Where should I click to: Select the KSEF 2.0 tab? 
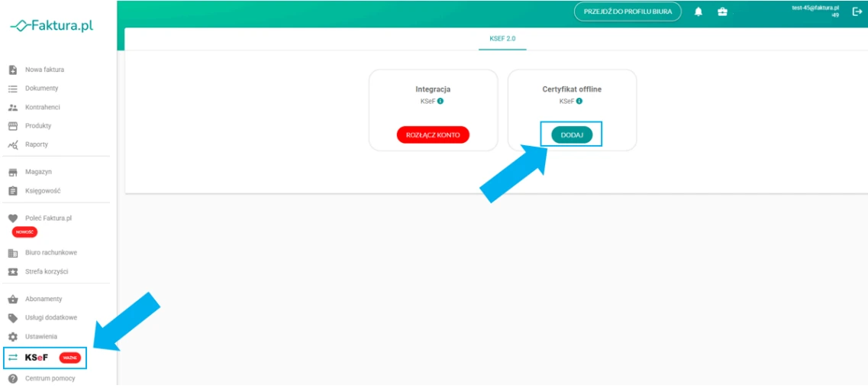pyautogui.click(x=502, y=38)
